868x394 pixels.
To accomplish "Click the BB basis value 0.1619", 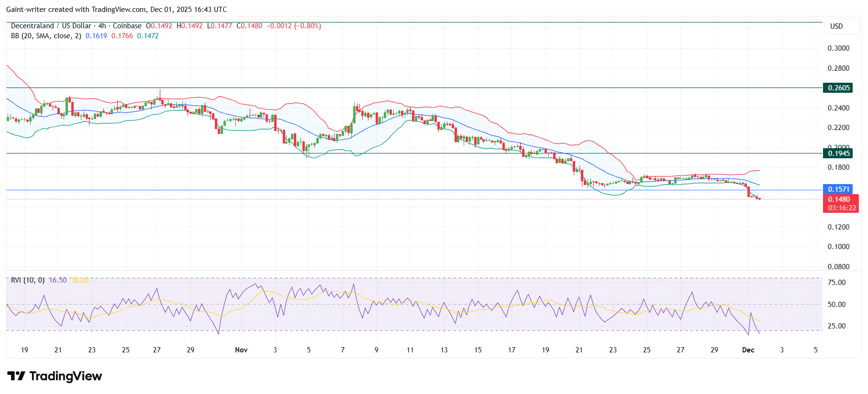I will 96,36.
